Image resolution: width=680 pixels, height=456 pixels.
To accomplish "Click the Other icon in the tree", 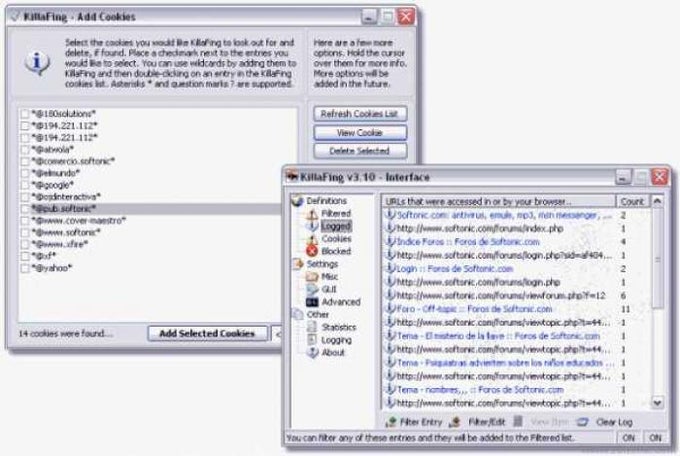I will 298,314.
